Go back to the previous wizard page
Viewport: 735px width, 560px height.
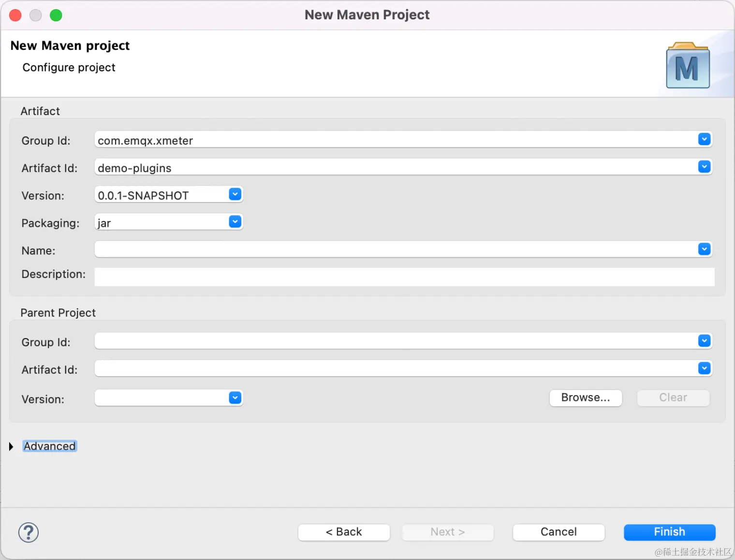coord(344,532)
